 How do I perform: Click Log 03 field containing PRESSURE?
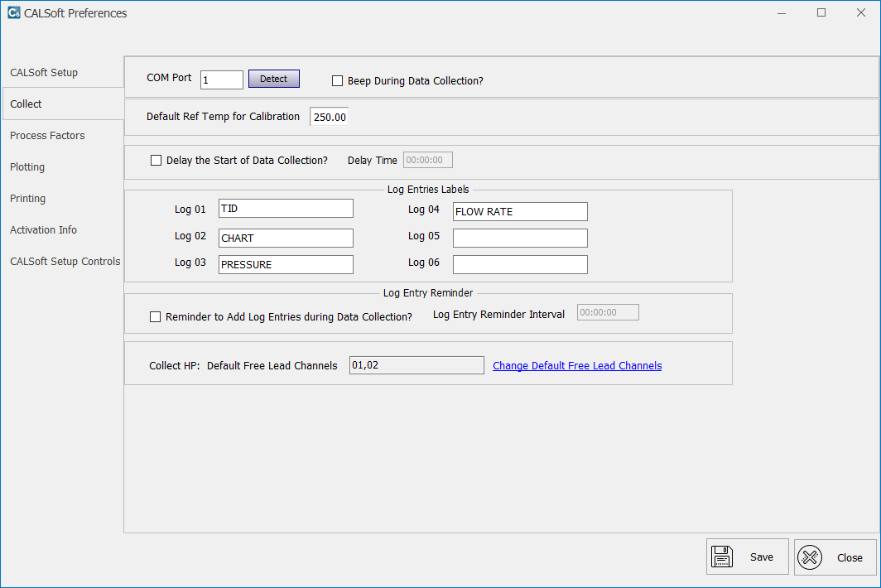point(286,265)
